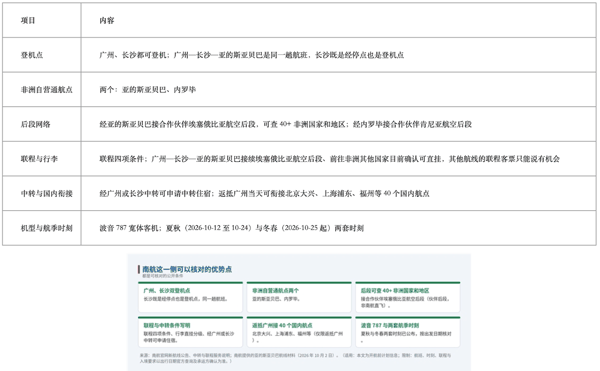
Task: Click the cell starting '波音 787 宽体客机'
Action: (x=338, y=228)
